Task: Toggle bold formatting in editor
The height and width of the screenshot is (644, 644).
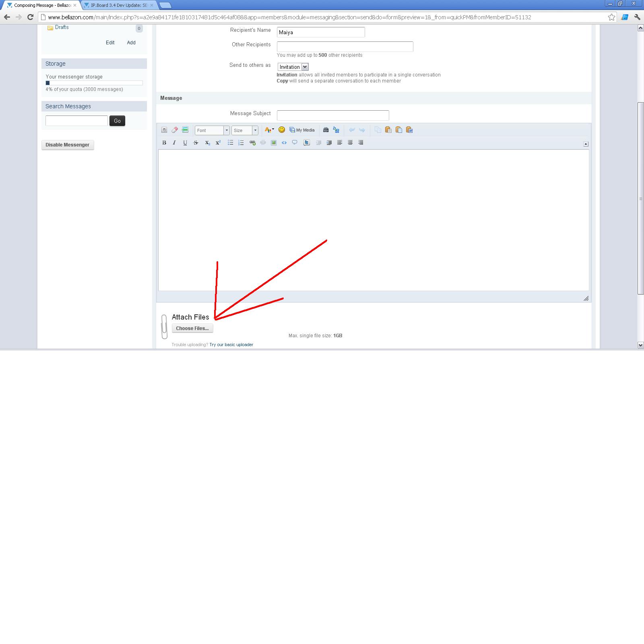Action: point(164,142)
